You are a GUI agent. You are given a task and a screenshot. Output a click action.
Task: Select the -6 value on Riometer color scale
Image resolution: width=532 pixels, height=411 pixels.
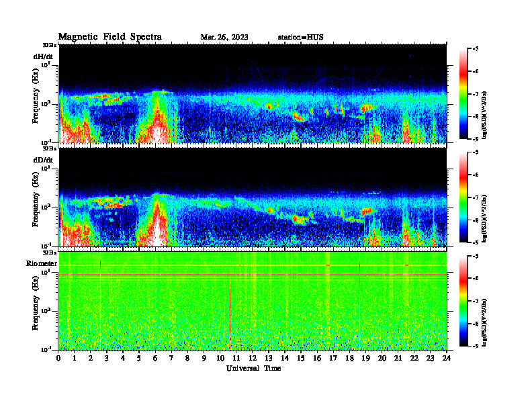[x=476, y=278]
